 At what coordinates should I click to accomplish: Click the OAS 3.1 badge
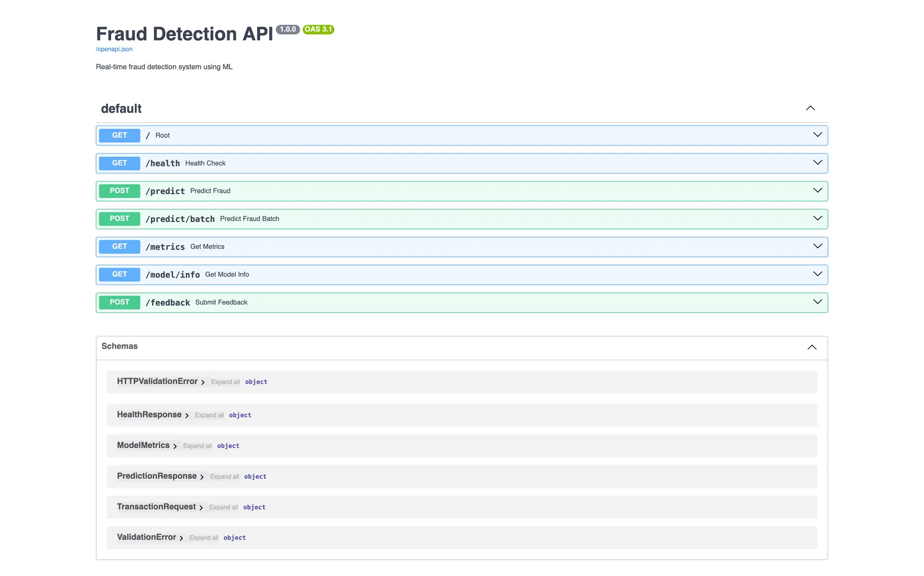pos(318,29)
